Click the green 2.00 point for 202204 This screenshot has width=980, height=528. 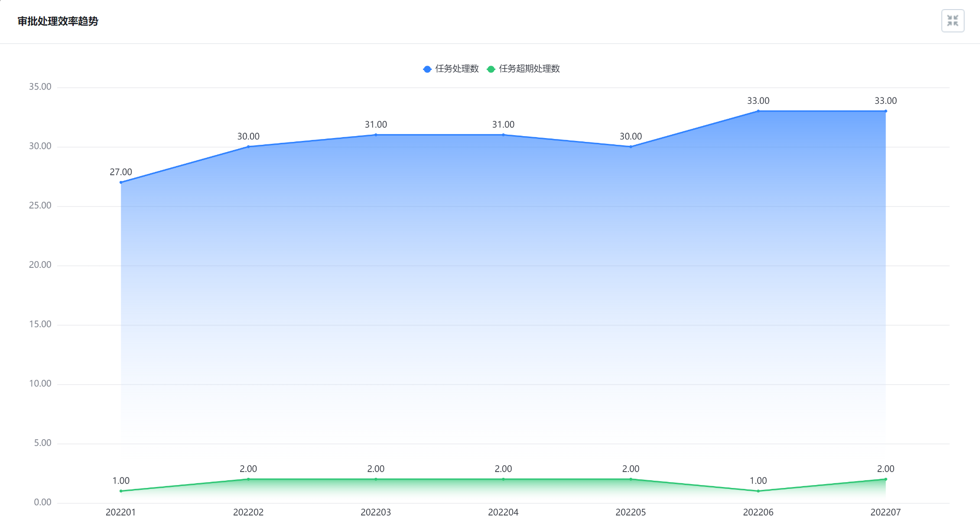tap(504, 479)
